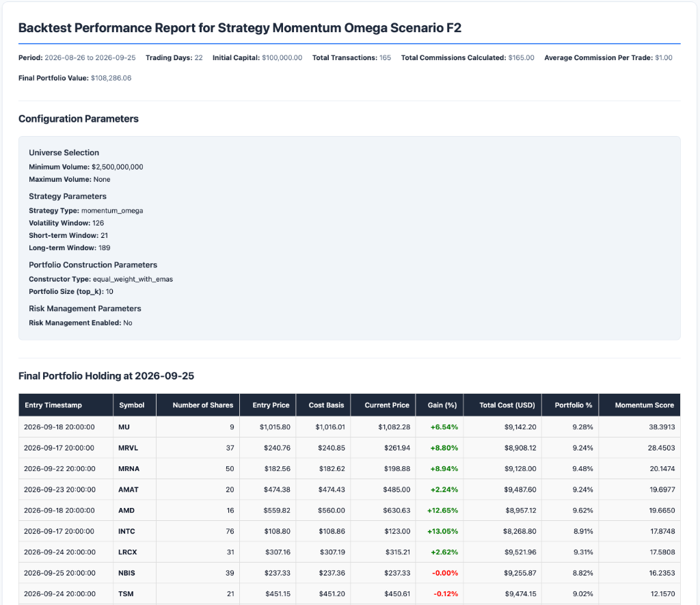This screenshot has width=700, height=605.
Task: Click Total Transactions value 165
Action: point(386,57)
